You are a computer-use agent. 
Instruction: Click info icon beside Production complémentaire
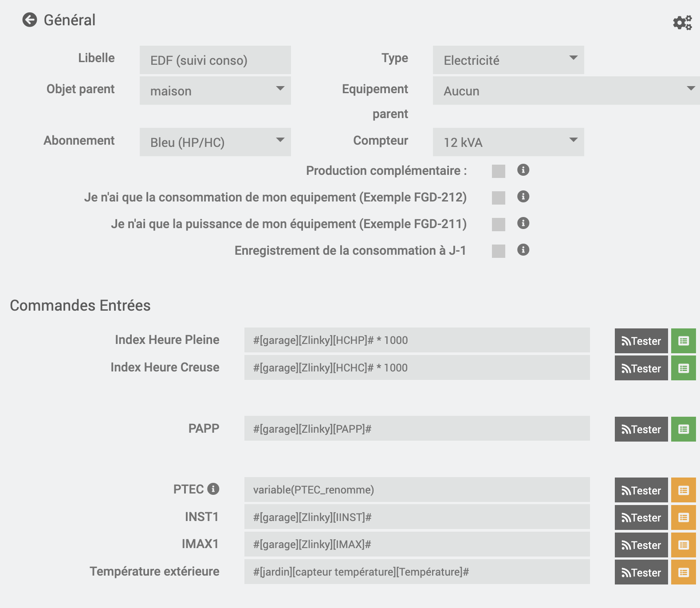pos(523,170)
